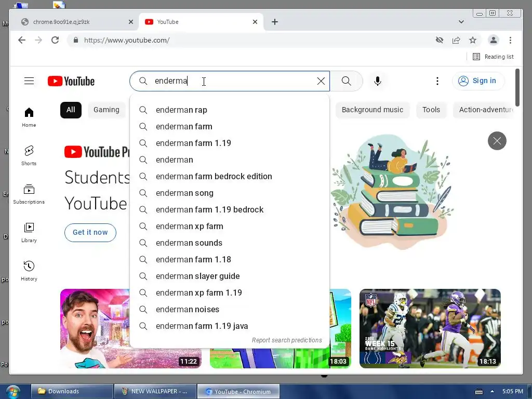Open the YouTube hamburger guide menu

click(x=29, y=81)
